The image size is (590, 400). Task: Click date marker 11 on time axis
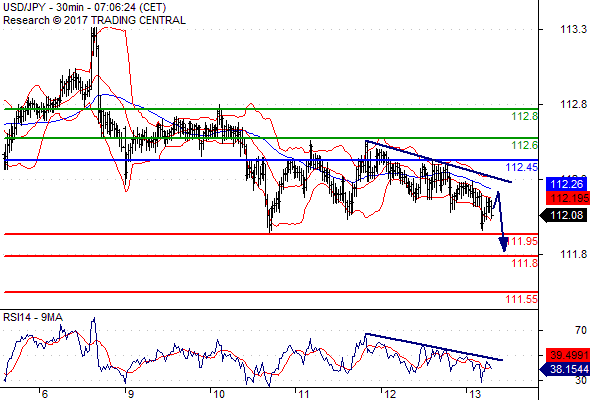[x=303, y=394]
